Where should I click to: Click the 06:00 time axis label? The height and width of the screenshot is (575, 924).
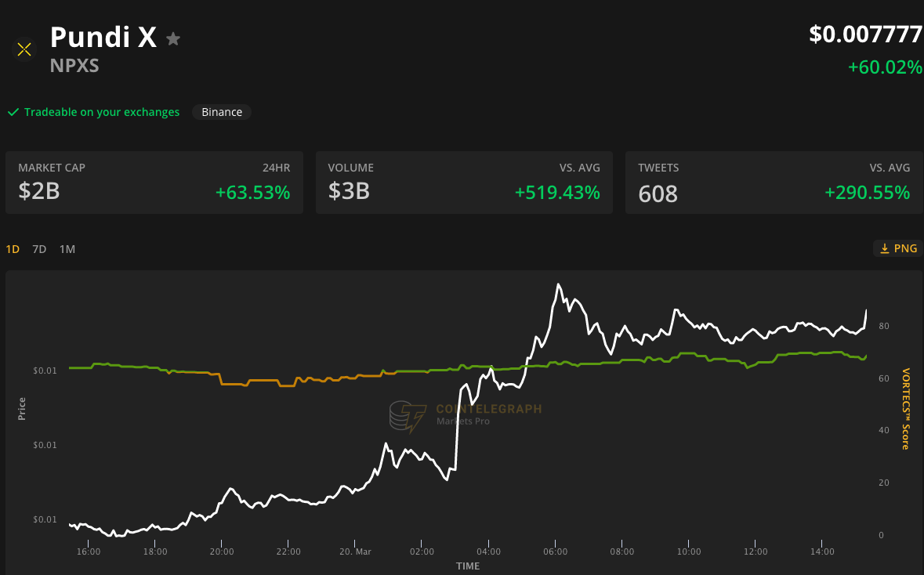(x=555, y=552)
